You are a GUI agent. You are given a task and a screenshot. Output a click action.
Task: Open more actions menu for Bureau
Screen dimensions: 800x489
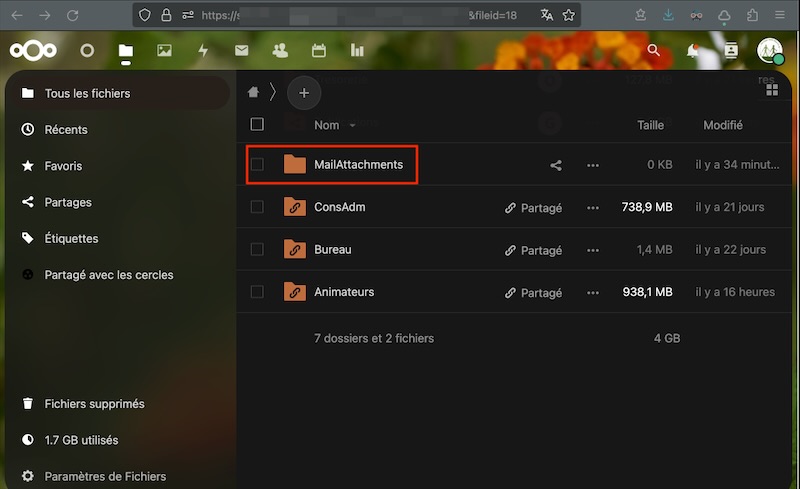(x=593, y=250)
